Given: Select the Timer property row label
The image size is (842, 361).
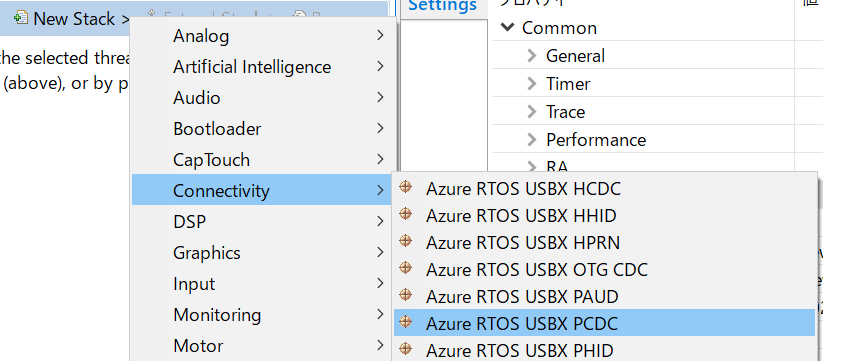Looking at the screenshot, I should tap(567, 84).
